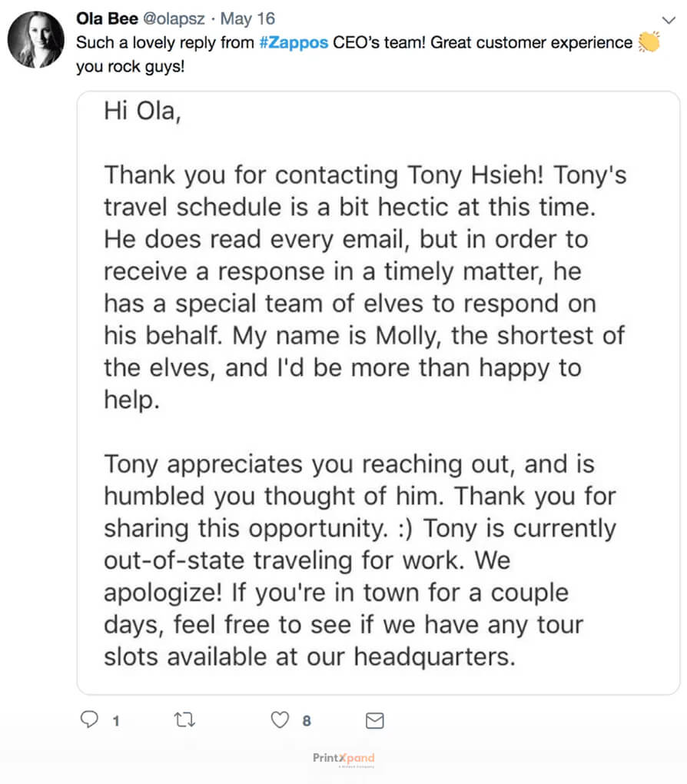Share tweet via the envelope icon
687x784 pixels.
tap(374, 720)
